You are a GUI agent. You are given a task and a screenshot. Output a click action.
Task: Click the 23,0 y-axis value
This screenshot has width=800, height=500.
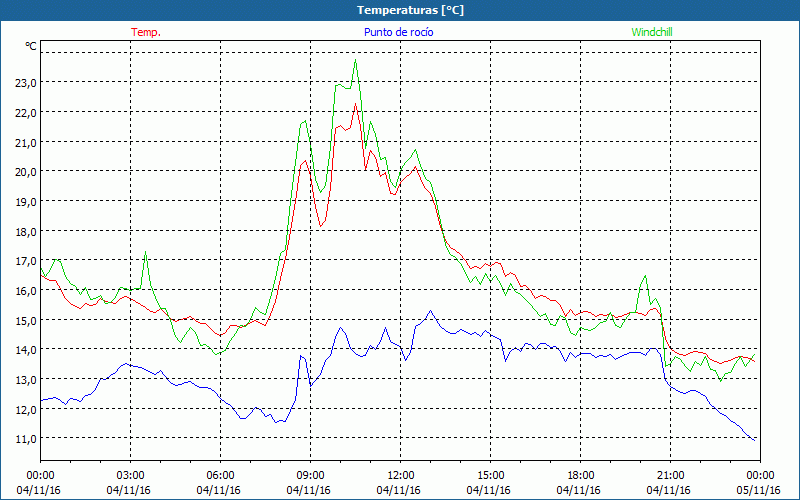[x=26, y=83]
